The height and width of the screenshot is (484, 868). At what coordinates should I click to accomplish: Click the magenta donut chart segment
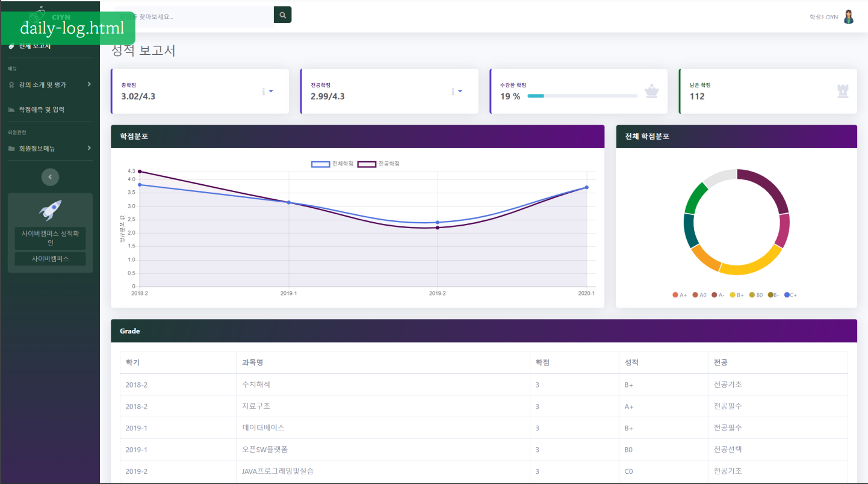click(783, 231)
